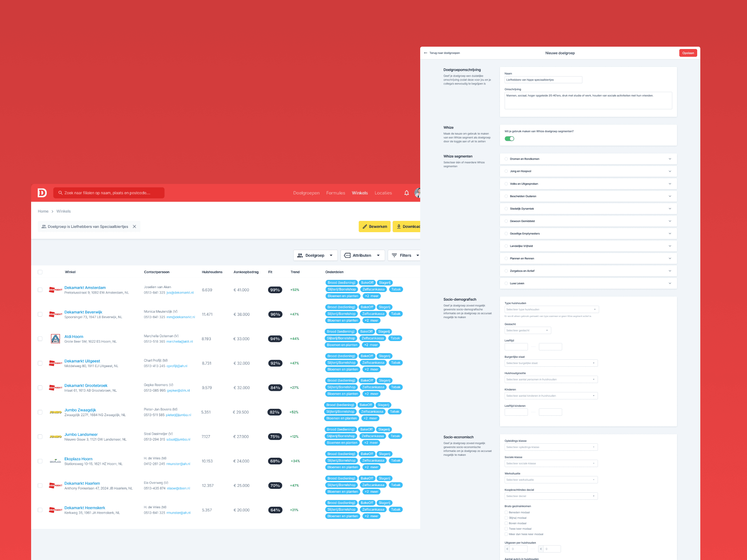Check the Aldi Hoorn row checkbox
747x560 pixels.
coord(40,339)
